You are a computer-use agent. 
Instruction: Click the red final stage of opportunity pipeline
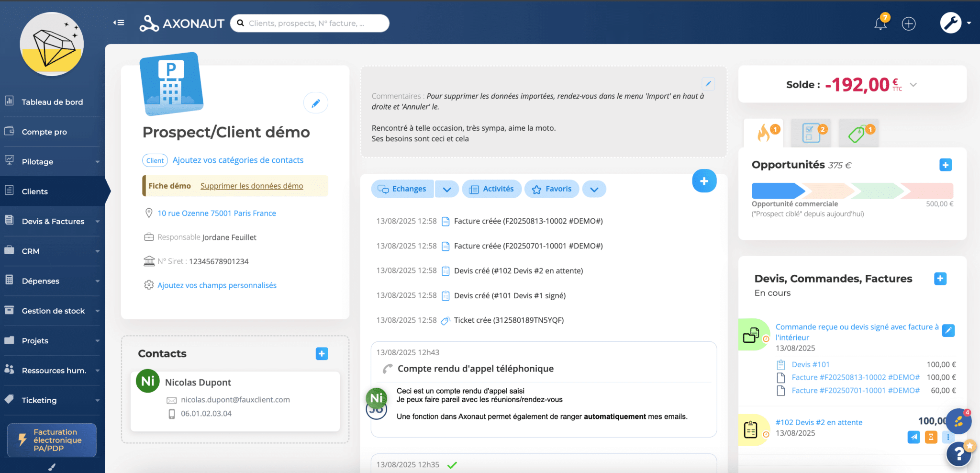pos(927,191)
